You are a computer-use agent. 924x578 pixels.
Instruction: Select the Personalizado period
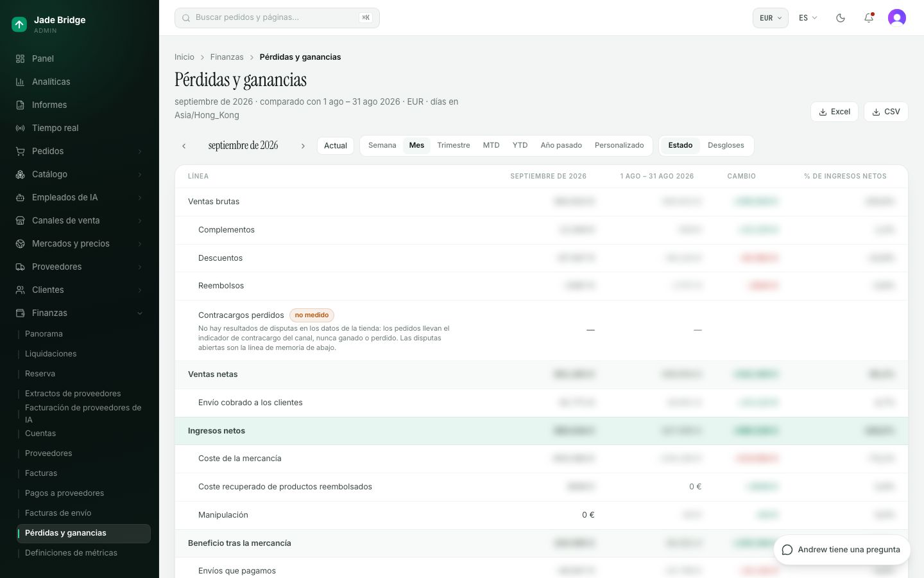[619, 145]
